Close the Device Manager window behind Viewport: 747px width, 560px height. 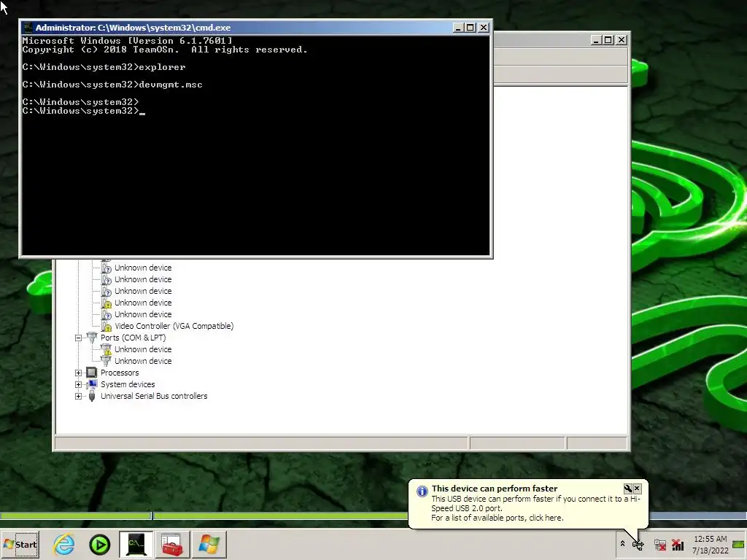(x=622, y=40)
